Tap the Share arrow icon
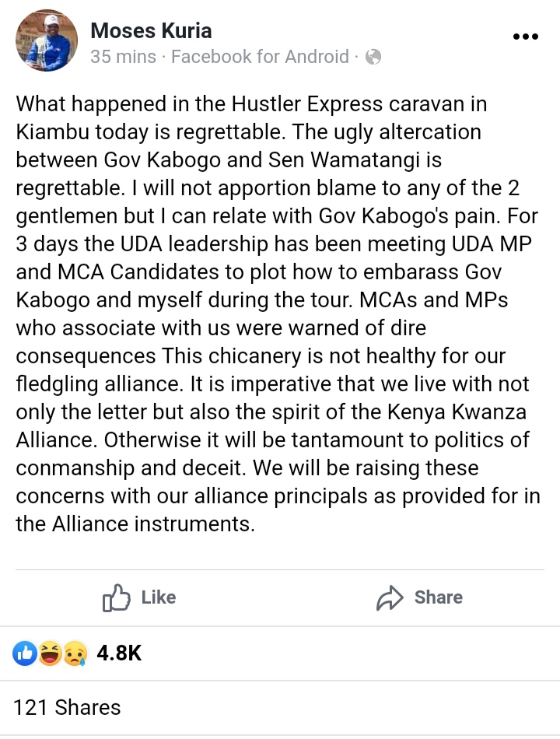The height and width of the screenshot is (739, 560). 390,597
